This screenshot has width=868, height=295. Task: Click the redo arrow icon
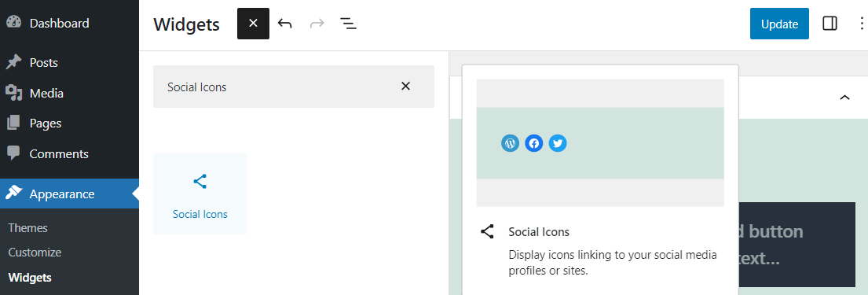click(317, 24)
